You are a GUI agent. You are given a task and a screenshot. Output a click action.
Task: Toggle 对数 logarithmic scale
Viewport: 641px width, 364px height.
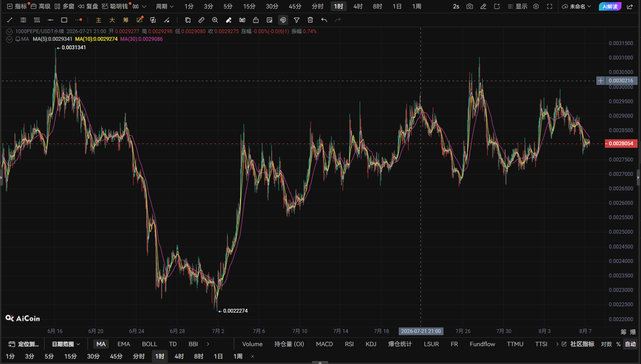(607, 344)
